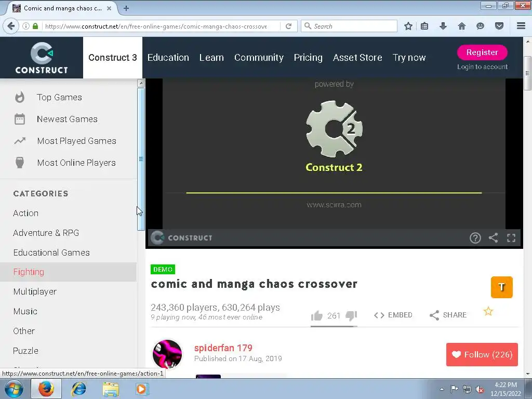Click the pink Register button
Screen dimensions: 532x399
click(482, 52)
